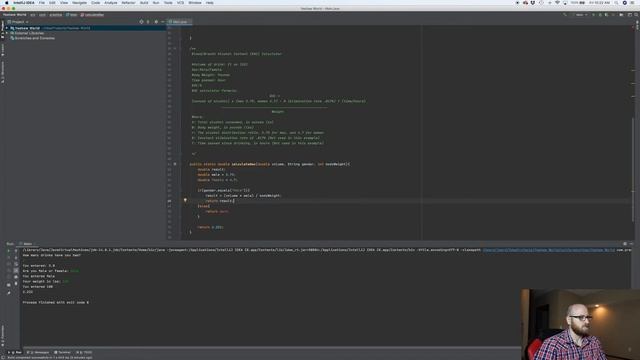Switch to the Main.java editor tab
This screenshot has width=640, height=360.
[x=180, y=22]
